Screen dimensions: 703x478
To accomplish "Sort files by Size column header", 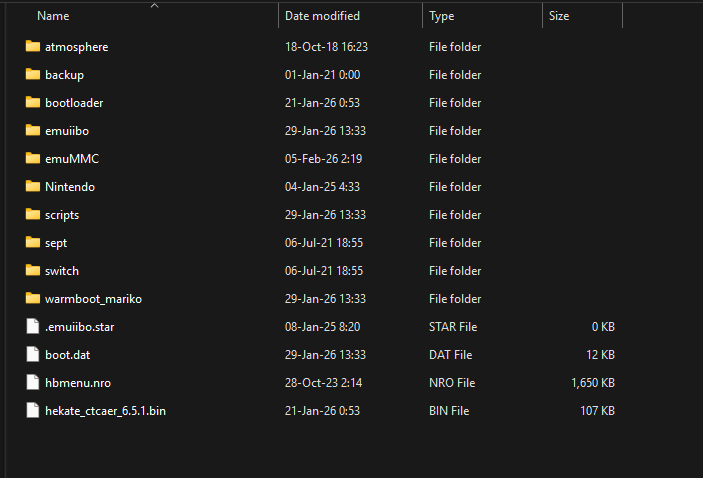I will click(x=559, y=16).
